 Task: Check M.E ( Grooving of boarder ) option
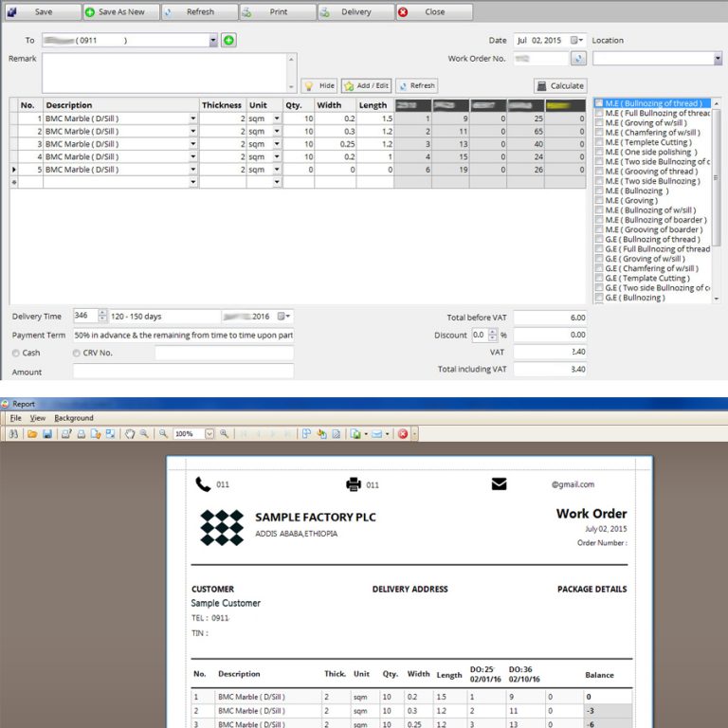point(599,229)
